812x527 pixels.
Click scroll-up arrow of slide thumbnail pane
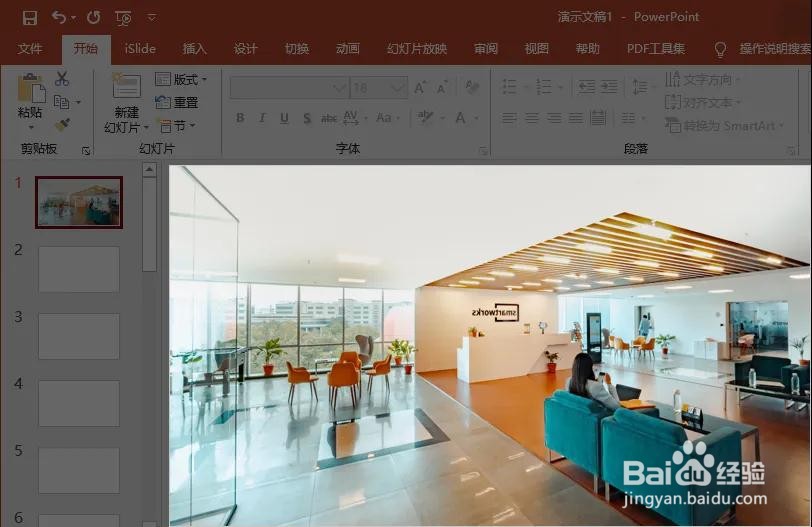(149, 170)
